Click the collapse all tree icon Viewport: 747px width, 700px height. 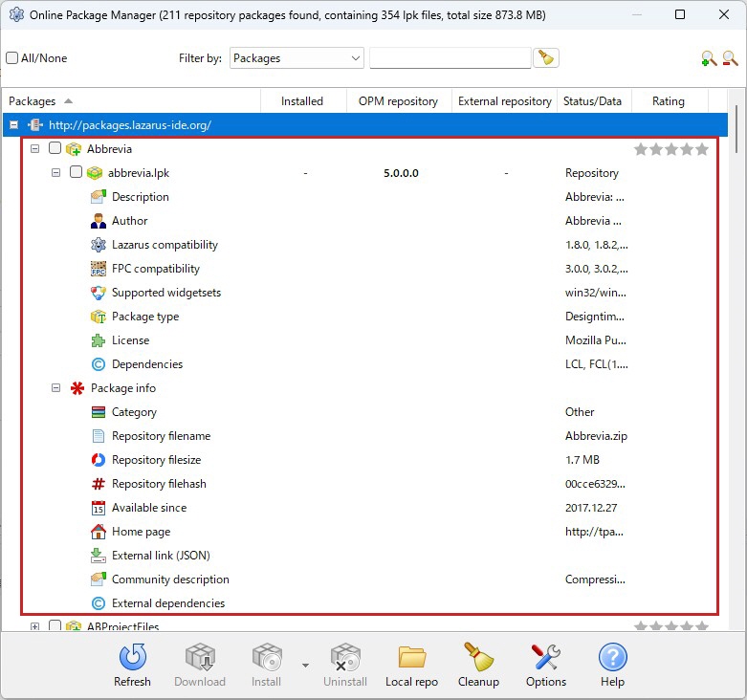731,58
